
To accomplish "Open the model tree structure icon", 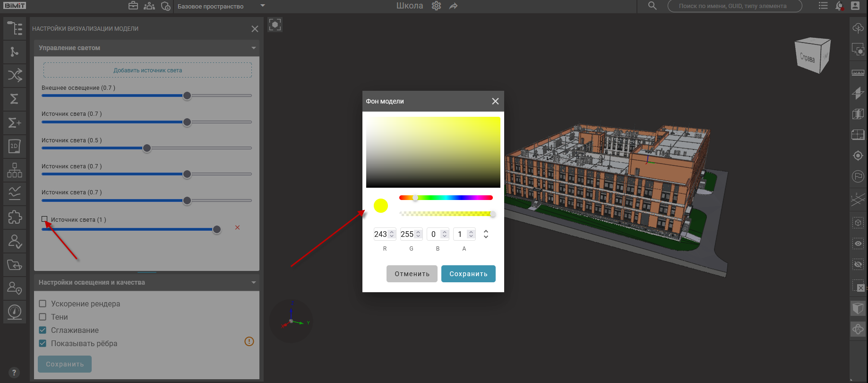I will [x=15, y=28].
